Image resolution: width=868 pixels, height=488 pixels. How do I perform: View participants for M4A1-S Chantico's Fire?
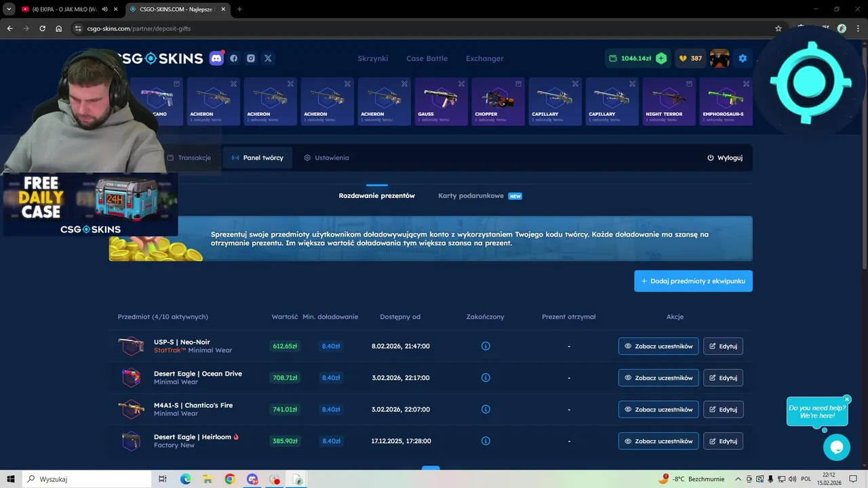[658, 409]
